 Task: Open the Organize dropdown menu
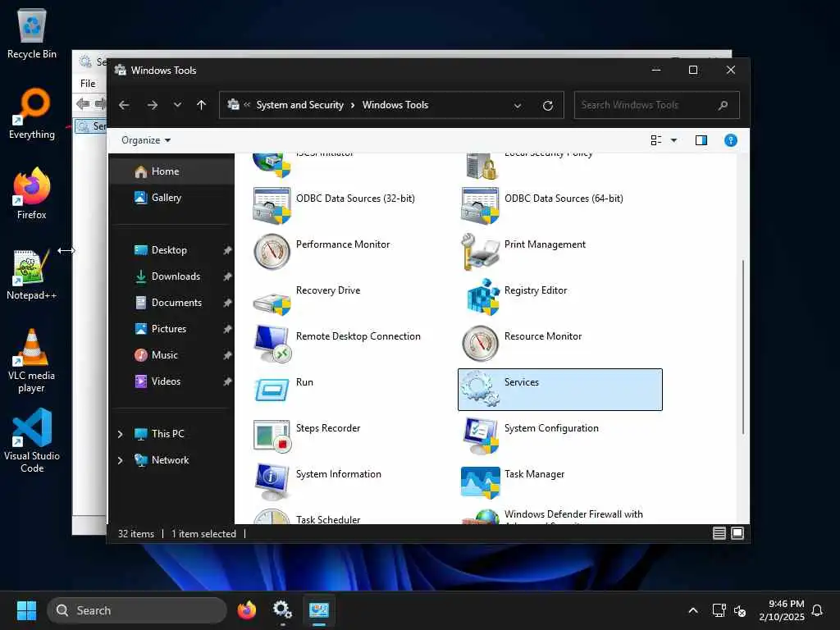[146, 140]
